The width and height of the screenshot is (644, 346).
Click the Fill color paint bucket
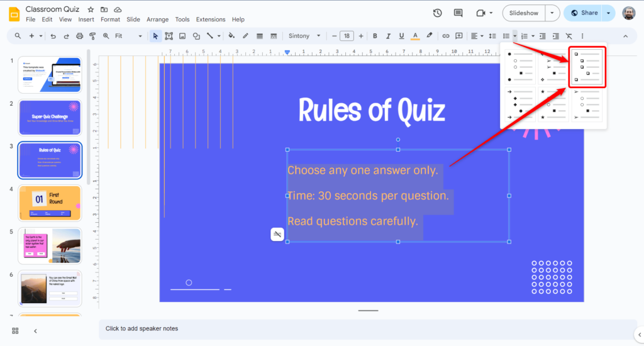[x=231, y=36]
